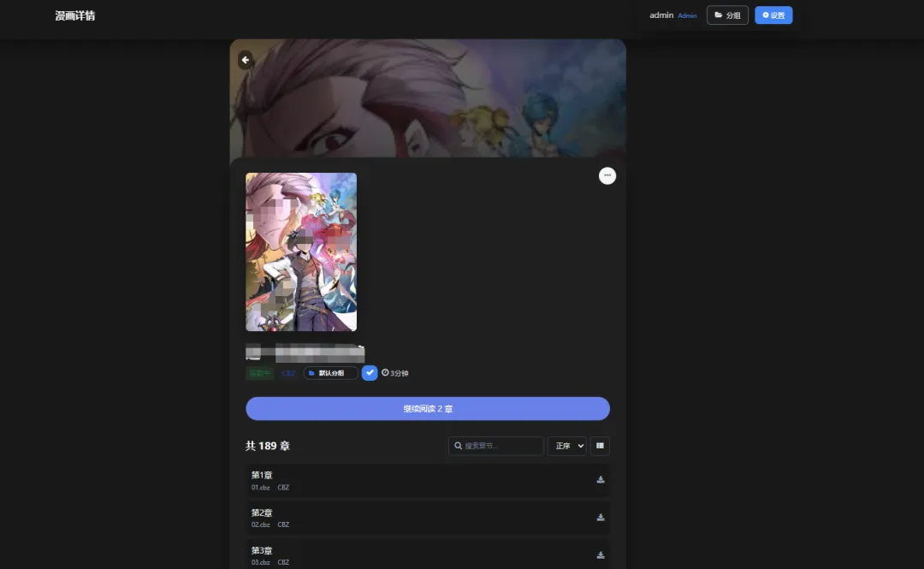Click the 漫画详情 page title
Viewport: 924px width, 569px height.
[x=74, y=16]
